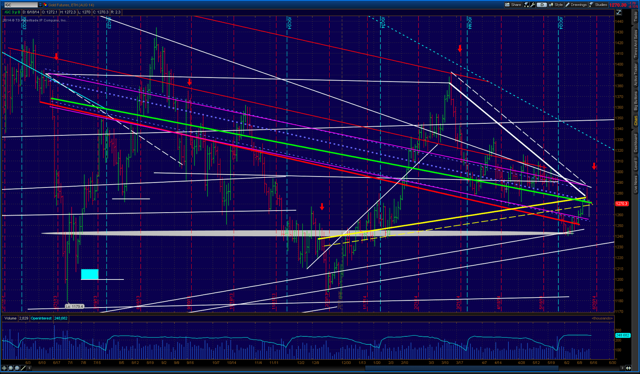Image resolution: width=640 pixels, height=374 pixels.
Task: Click the zoom-in icon on bottom toolbar
Action: click(x=11, y=368)
